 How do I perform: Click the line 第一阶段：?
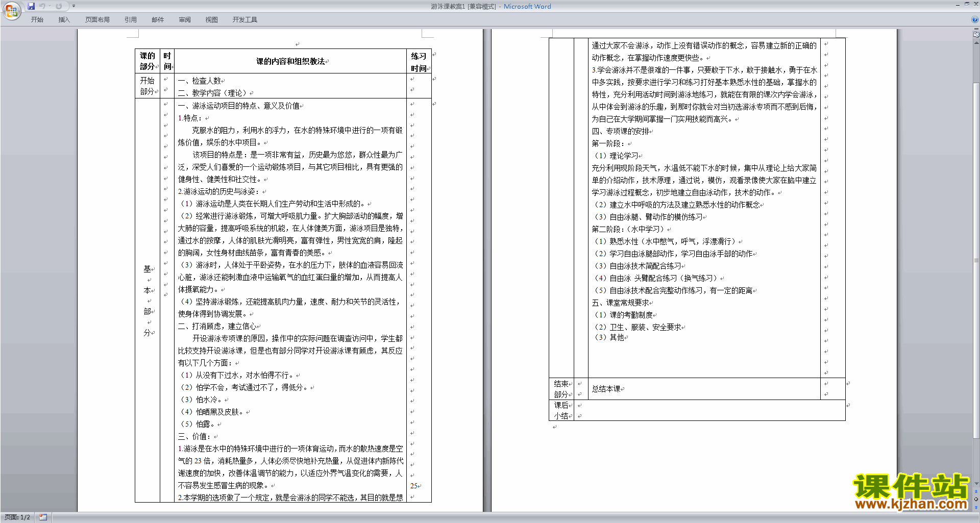tap(609, 143)
